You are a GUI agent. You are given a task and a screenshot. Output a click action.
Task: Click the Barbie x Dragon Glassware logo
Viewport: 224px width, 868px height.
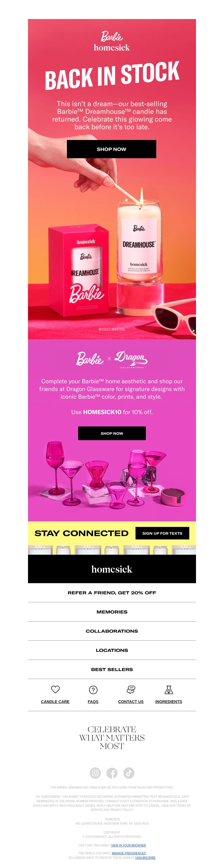click(112, 359)
